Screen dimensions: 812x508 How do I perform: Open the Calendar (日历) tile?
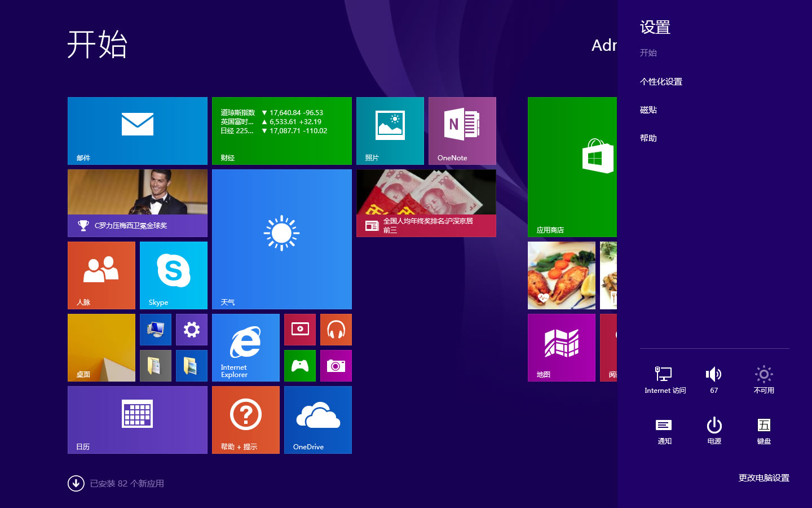coord(138,420)
